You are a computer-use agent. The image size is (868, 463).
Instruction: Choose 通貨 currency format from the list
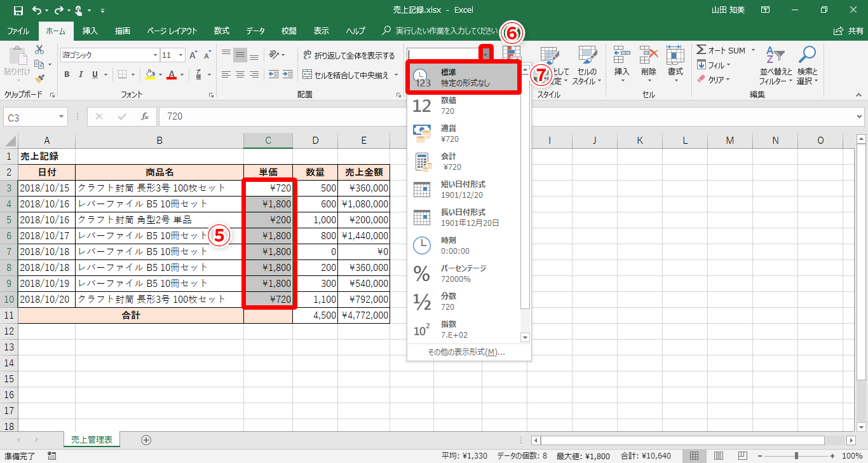pyautogui.click(x=465, y=134)
